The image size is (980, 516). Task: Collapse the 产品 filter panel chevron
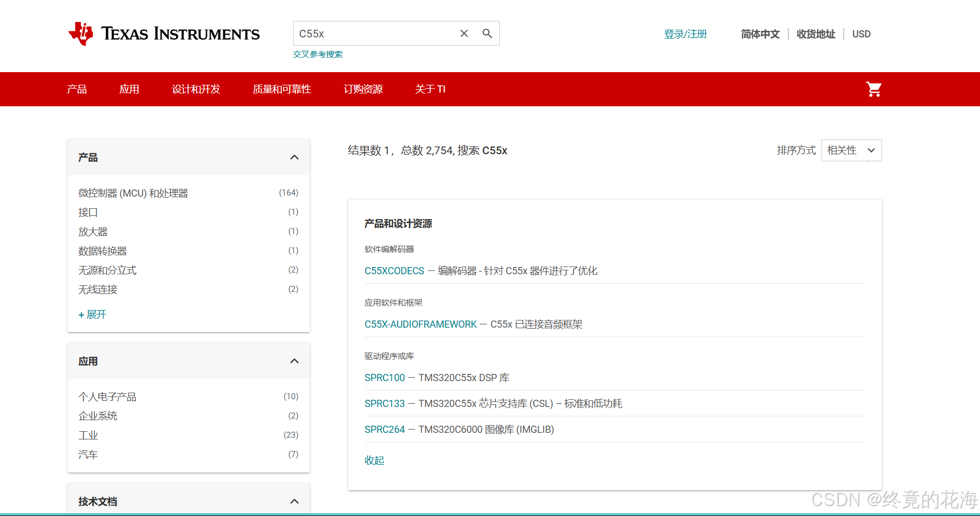tap(294, 157)
